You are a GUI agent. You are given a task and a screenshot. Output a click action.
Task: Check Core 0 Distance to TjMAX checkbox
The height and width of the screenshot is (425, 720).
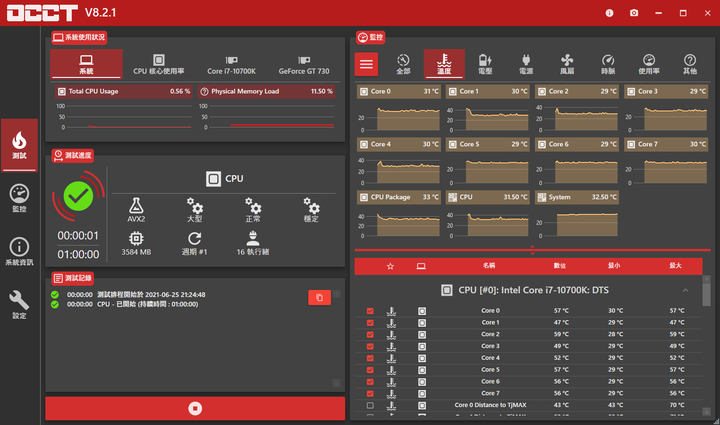tap(370, 405)
